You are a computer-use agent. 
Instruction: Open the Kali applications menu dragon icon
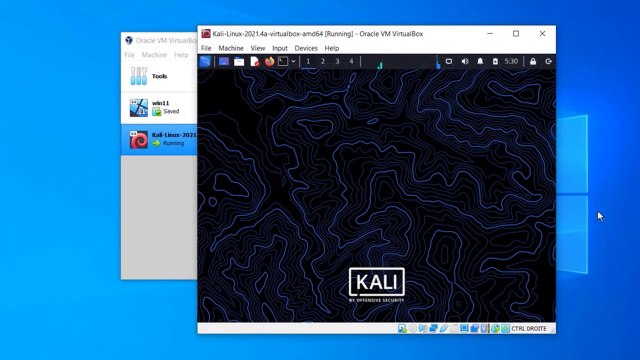(x=205, y=61)
